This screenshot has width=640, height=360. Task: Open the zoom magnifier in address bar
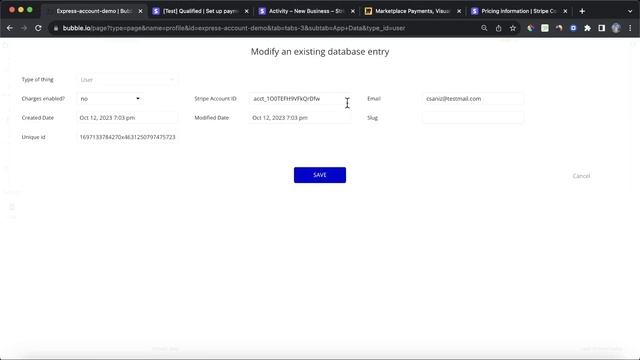point(484,28)
